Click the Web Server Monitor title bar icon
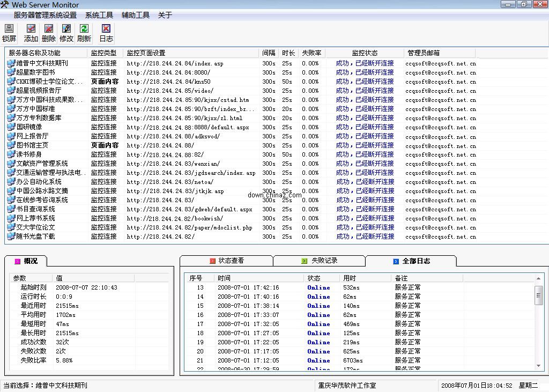Image resolution: width=549 pixels, height=392 pixels. point(4,4)
